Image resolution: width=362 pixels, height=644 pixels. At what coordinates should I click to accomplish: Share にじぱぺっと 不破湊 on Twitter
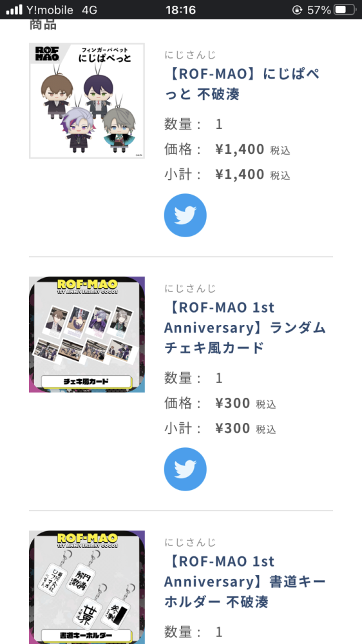185,215
